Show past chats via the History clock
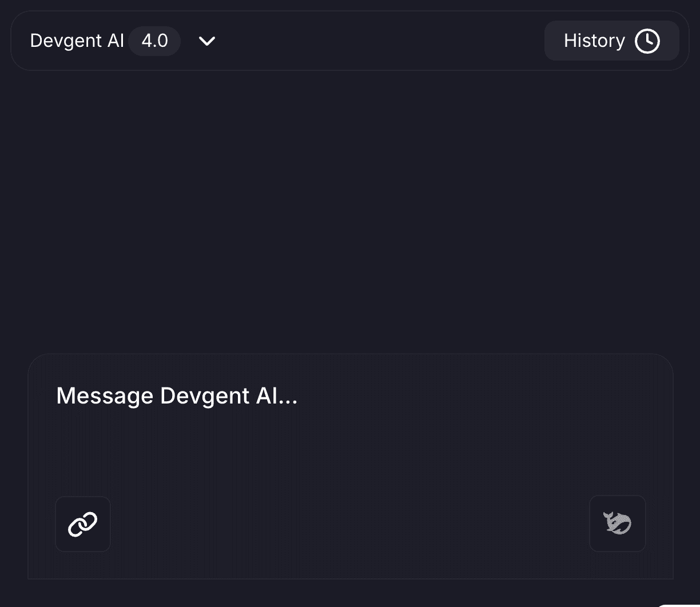 click(647, 41)
